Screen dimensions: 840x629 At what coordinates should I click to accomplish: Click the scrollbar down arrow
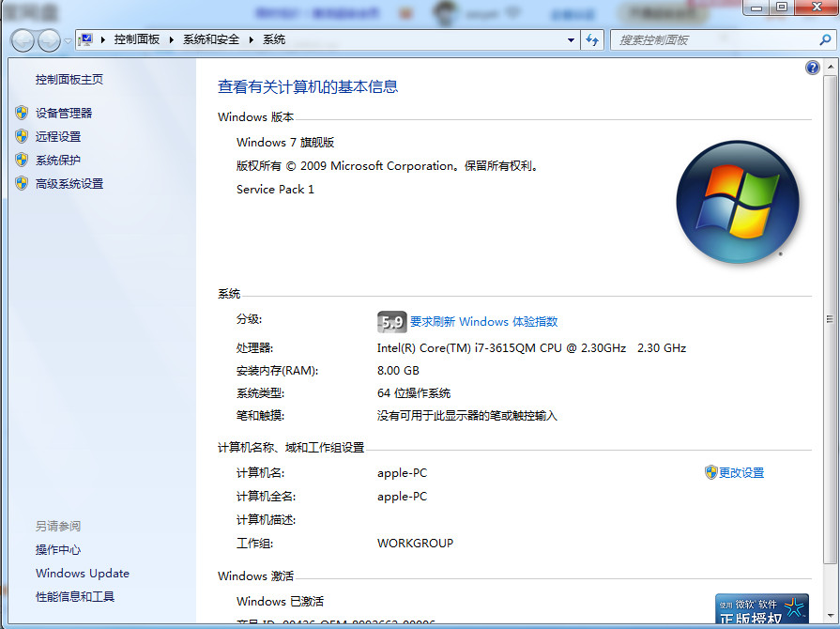pyautogui.click(x=830, y=616)
